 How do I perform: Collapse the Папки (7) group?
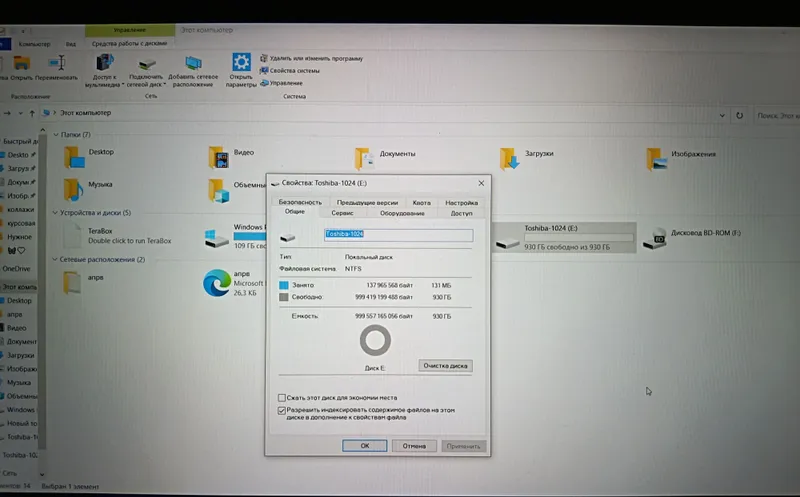(x=56, y=135)
